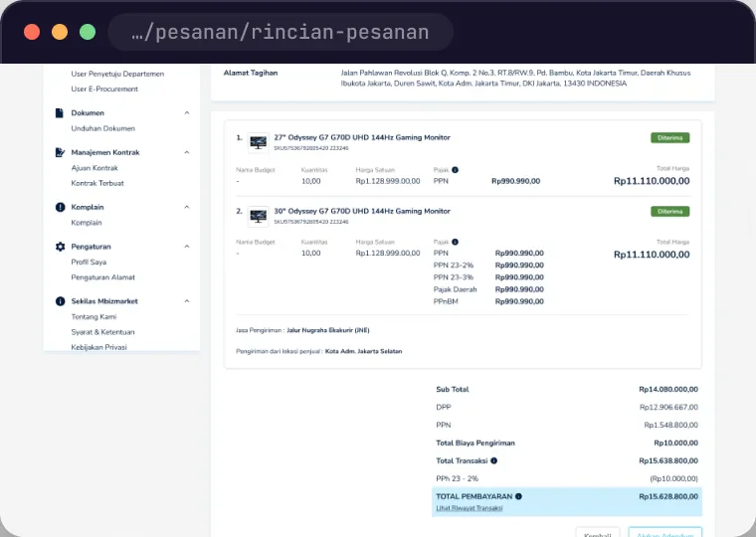Click product title 27" Odyssey G7 G70D
Screen dimensions: 756x537
[362, 137]
